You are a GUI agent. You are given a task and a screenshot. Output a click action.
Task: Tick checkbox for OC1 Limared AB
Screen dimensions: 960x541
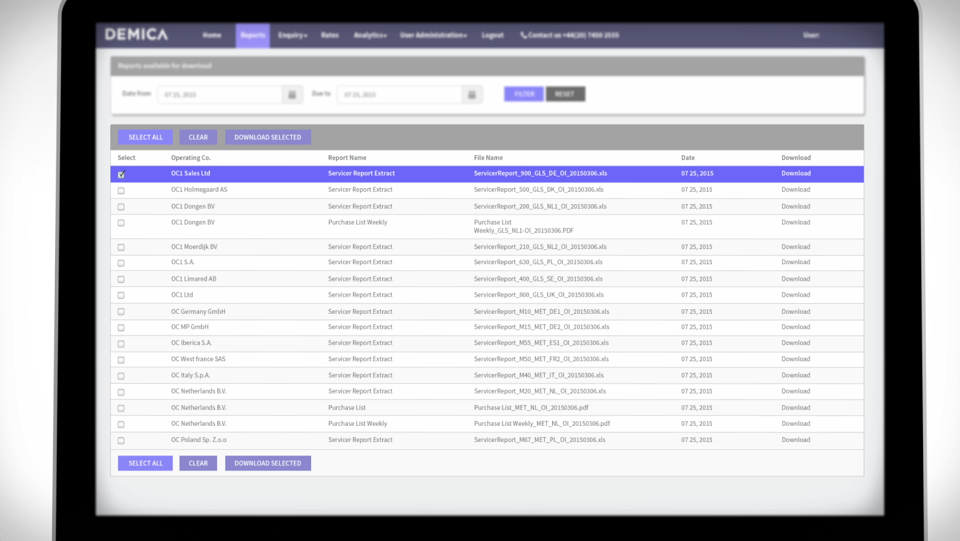(x=121, y=279)
